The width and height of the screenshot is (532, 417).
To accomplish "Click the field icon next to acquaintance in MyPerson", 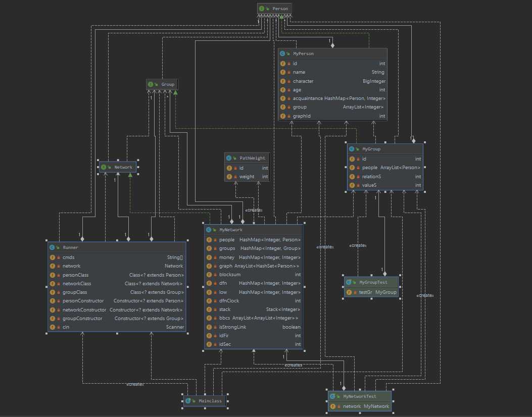I will 282,98.
